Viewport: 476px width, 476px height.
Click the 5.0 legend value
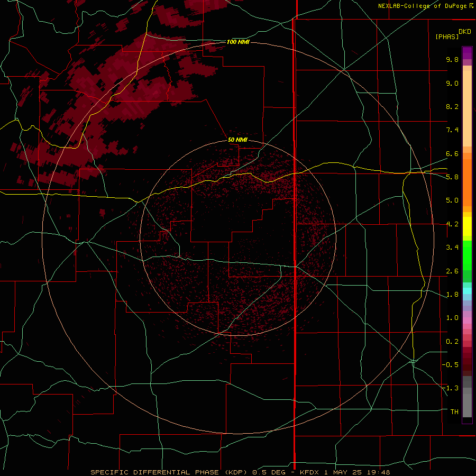(x=452, y=200)
